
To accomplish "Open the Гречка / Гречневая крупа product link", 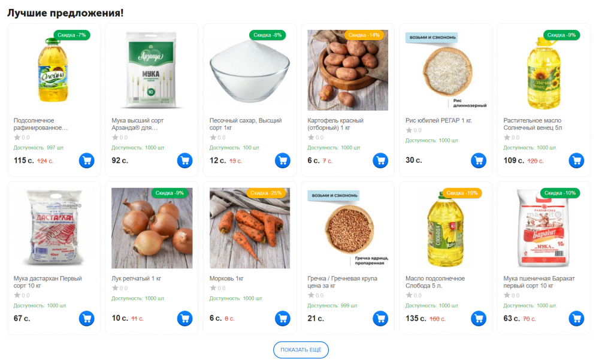I will (342, 283).
